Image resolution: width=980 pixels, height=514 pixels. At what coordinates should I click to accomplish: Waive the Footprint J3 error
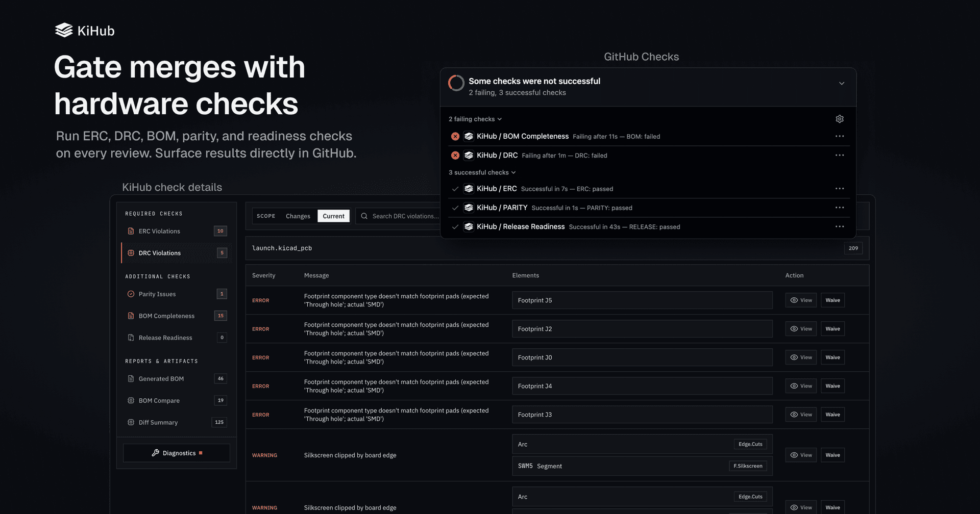[832, 415]
